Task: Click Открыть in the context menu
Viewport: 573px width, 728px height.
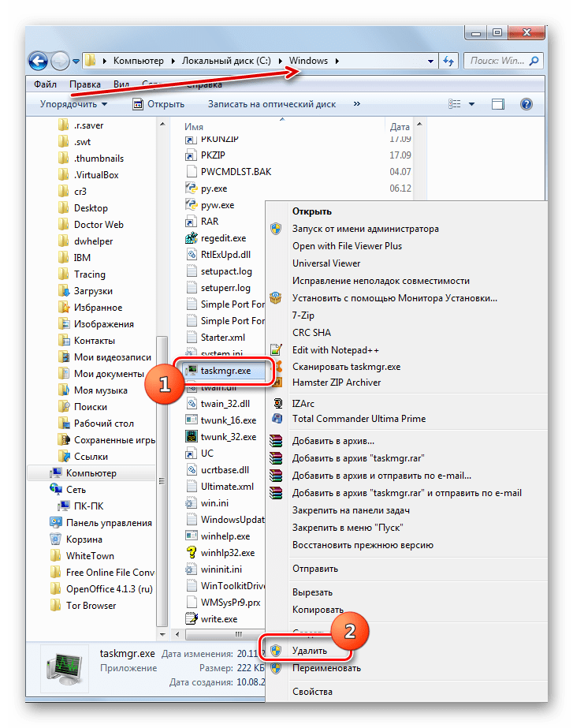Action: click(x=312, y=211)
